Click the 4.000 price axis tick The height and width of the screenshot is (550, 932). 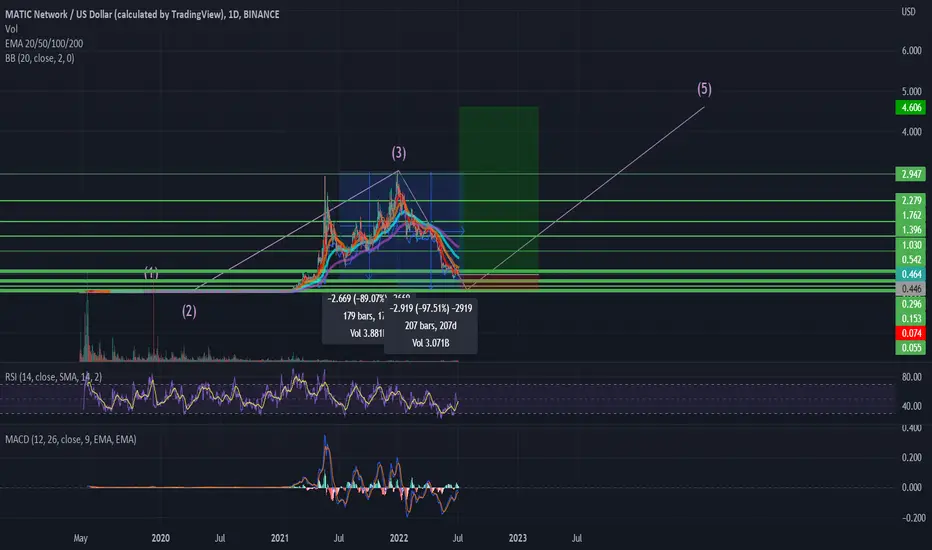pos(911,131)
